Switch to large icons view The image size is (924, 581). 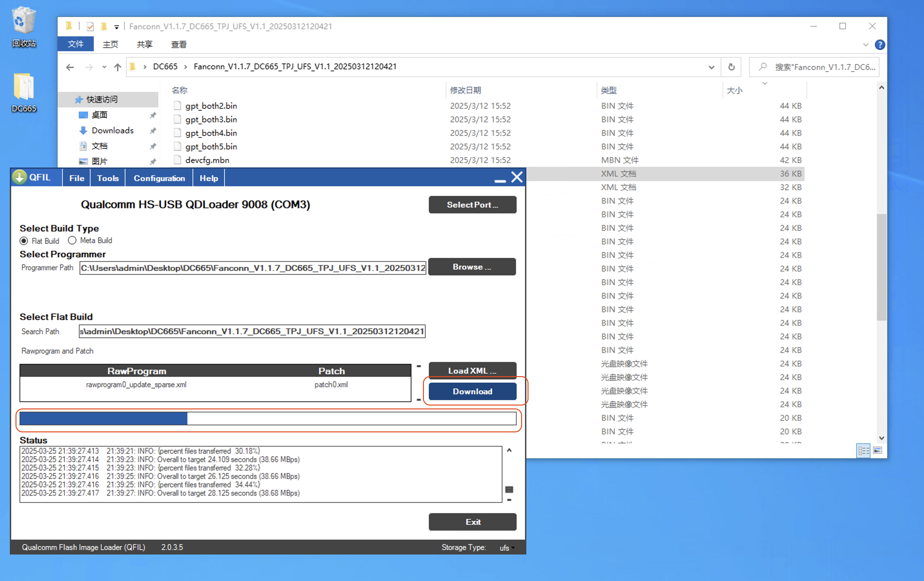pyautogui.click(x=877, y=450)
